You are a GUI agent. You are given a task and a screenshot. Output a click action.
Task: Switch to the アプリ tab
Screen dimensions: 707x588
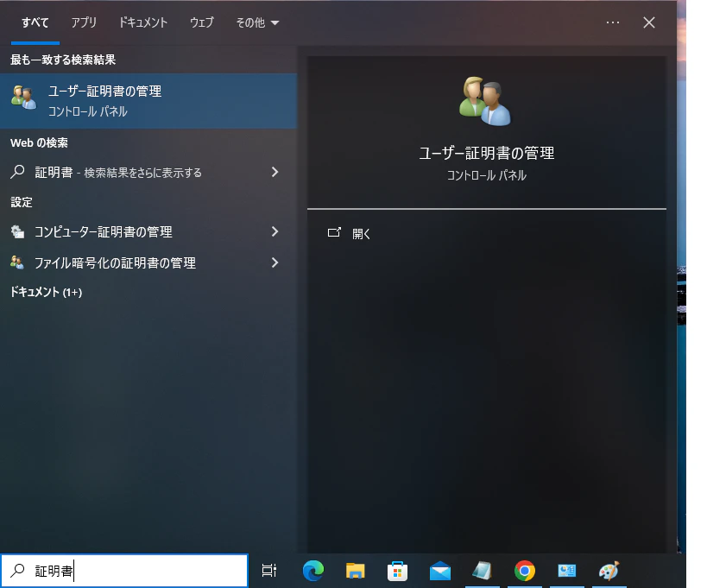tap(83, 23)
